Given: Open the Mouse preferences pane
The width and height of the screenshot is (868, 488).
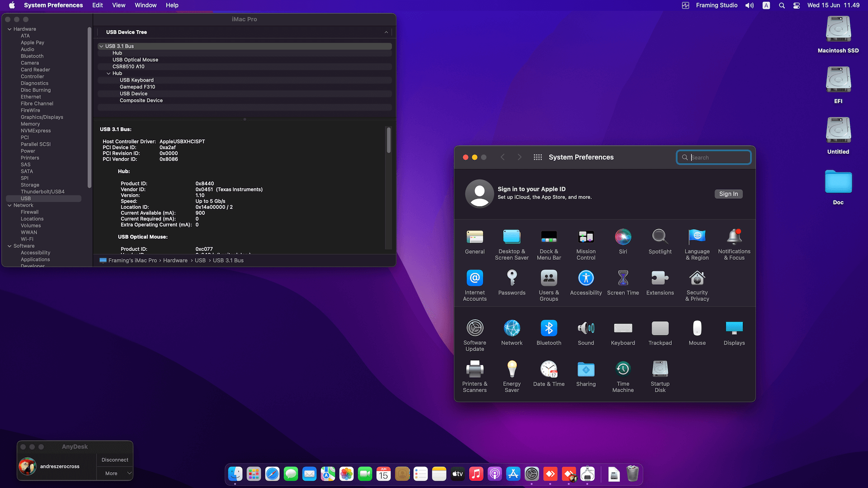Looking at the screenshot, I should 697,328.
